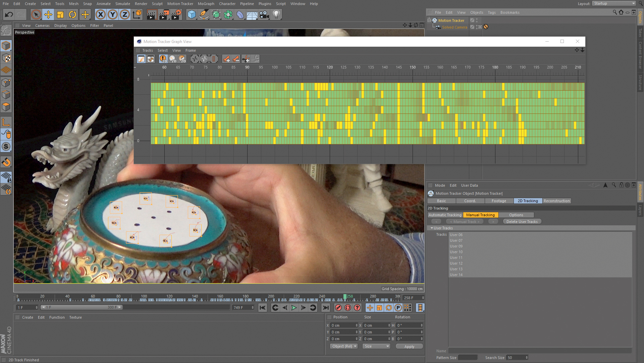Screen dimensions: 644x363
Task: Activate the Move tool in top toolbar
Action: tap(48, 14)
